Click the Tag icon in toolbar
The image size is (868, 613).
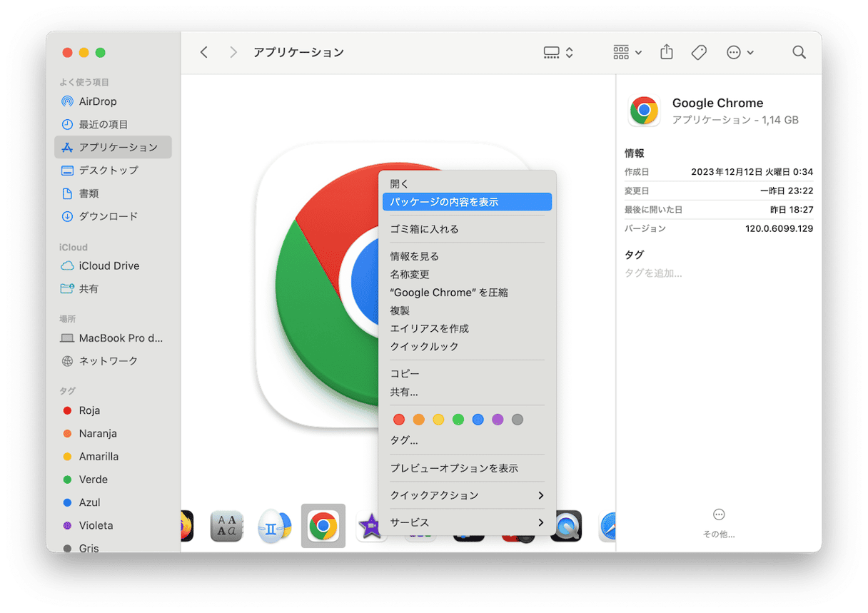(699, 52)
